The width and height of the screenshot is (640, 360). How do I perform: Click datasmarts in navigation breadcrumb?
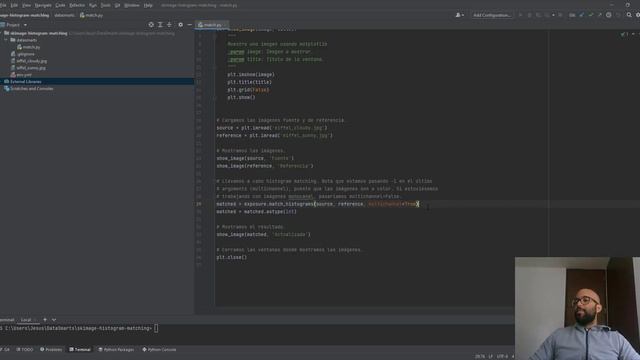[64, 15]
